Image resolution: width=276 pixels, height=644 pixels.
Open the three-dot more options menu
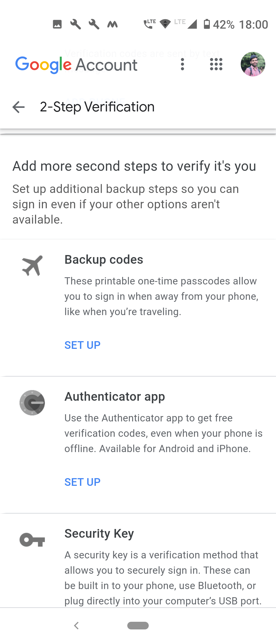pyautogui.click(x=182, y=64)
